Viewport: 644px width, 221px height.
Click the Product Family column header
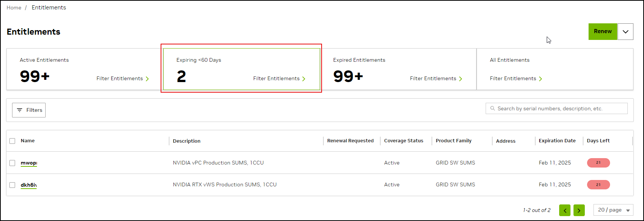454,141
